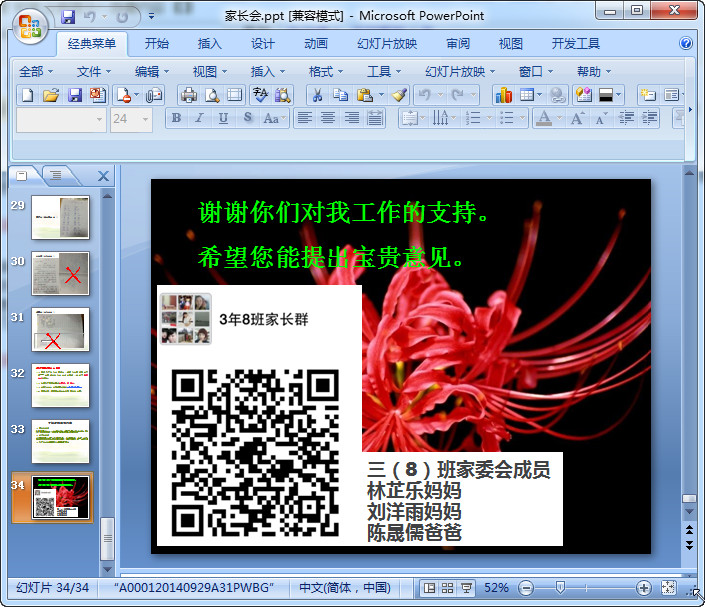Click the Office button orb

(30, 27)
